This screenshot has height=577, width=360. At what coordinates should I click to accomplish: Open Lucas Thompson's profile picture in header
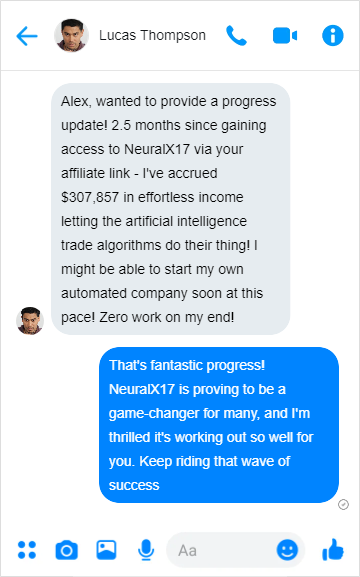click(x=71, y=36)
